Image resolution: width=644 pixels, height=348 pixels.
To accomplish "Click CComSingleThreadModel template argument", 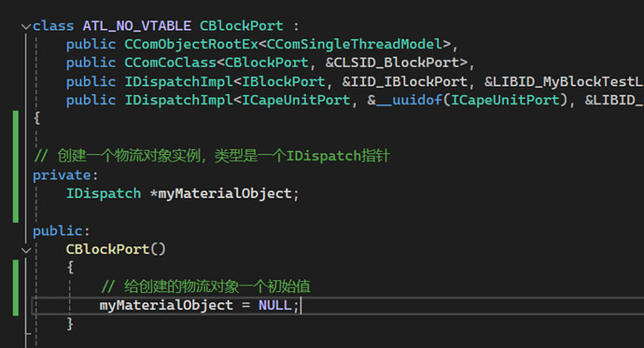I will click(355, 45).
